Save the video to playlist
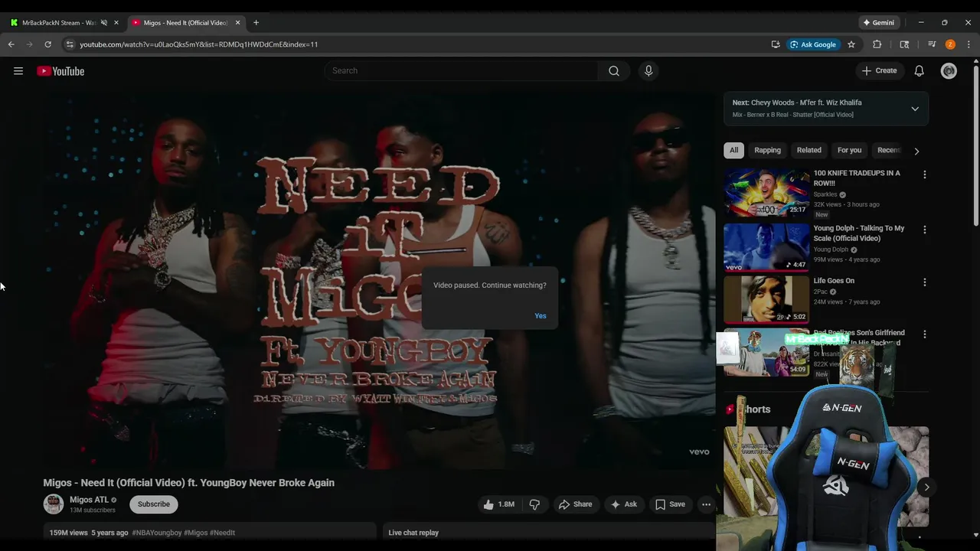 [x=670, y=504]
